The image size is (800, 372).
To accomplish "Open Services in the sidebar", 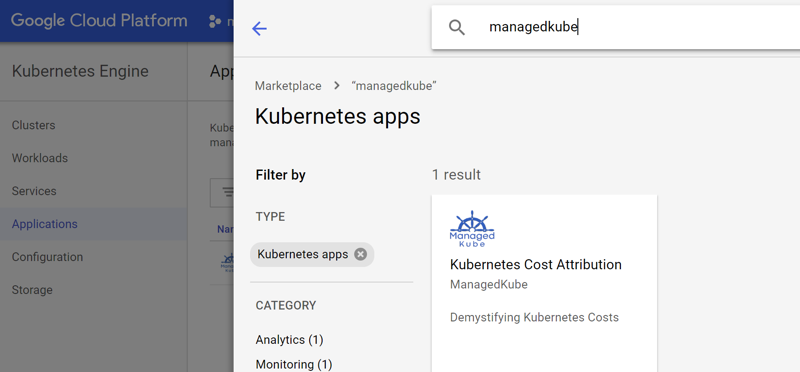I will tap(34, 191).
